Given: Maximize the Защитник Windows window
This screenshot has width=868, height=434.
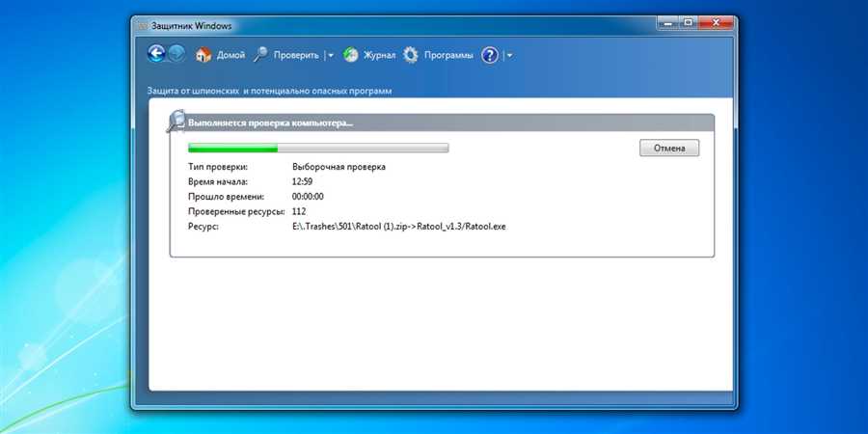Looking at the screenshot, I should [x=688, y=23].
